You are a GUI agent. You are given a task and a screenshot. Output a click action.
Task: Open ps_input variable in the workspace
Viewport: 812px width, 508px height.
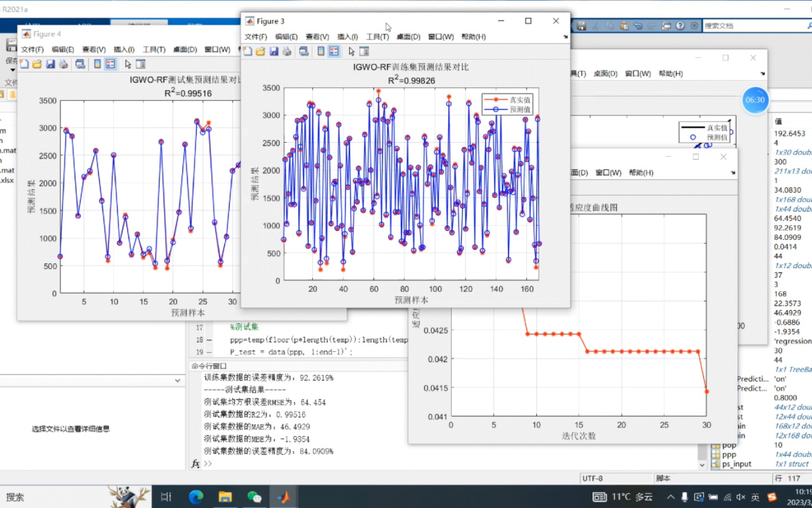[736, 464]
